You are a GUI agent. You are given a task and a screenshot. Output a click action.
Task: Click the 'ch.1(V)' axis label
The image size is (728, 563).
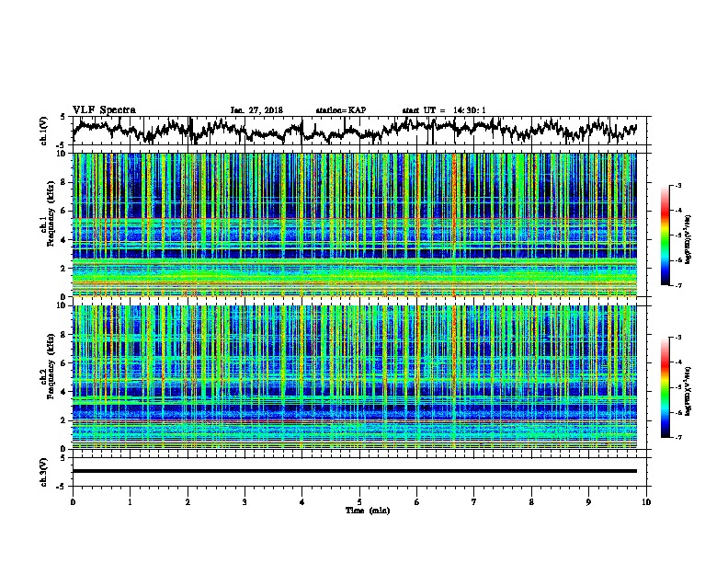coord(44,131)
